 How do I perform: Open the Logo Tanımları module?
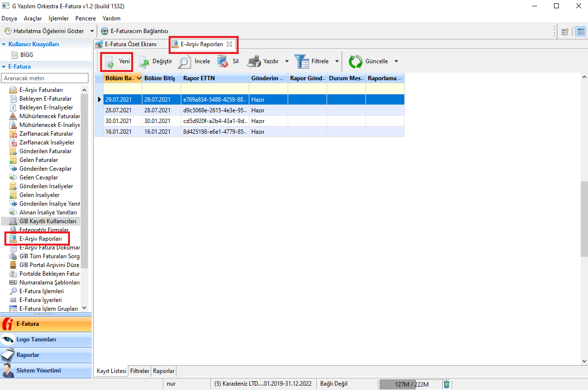(36, 339)
